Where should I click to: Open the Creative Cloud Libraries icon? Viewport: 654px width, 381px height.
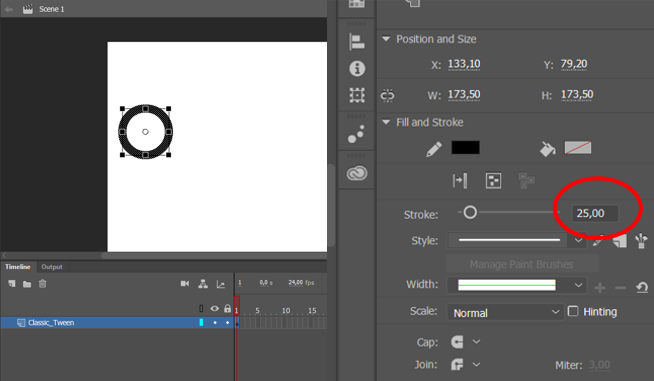(x=357, y=173)
